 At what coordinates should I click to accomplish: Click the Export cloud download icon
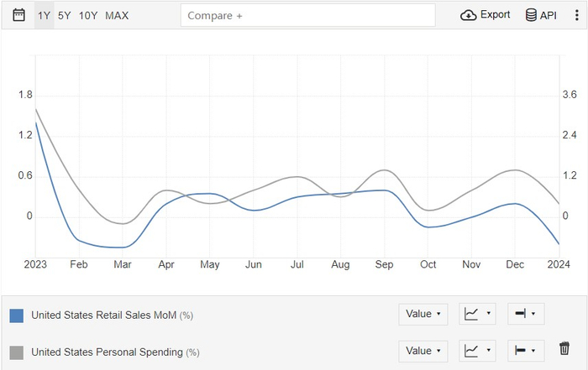point(469,15)
